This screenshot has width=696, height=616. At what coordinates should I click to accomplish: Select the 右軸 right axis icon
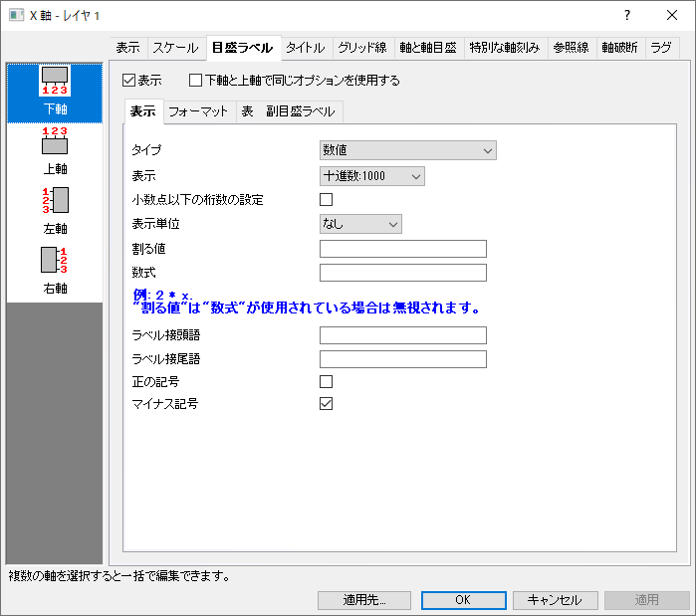pos(55,271)
